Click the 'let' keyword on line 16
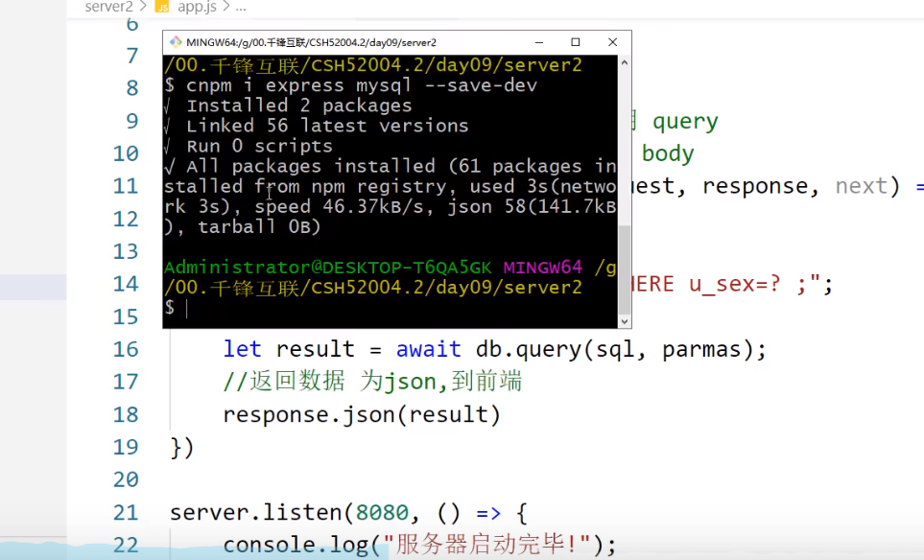924x560 pixels. [242, 349]
